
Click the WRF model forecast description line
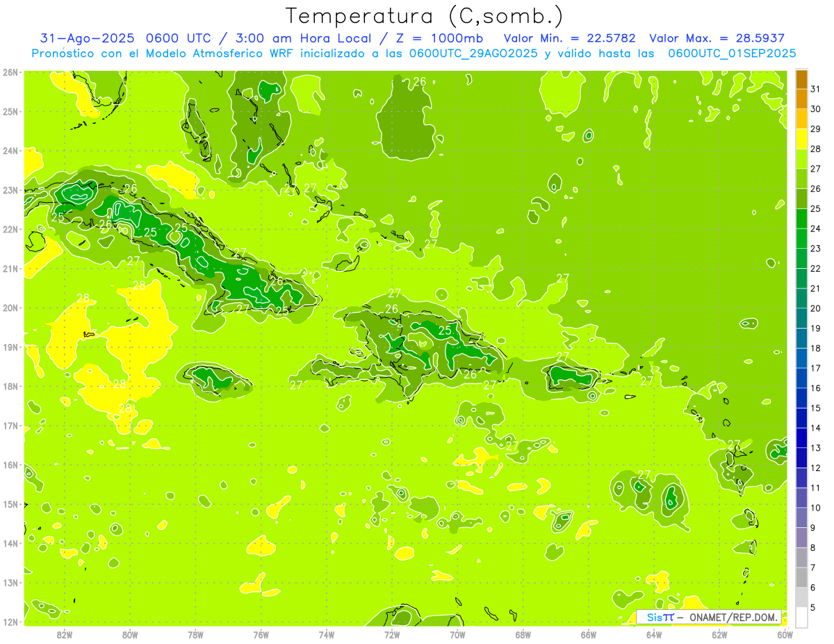point(414,53)
